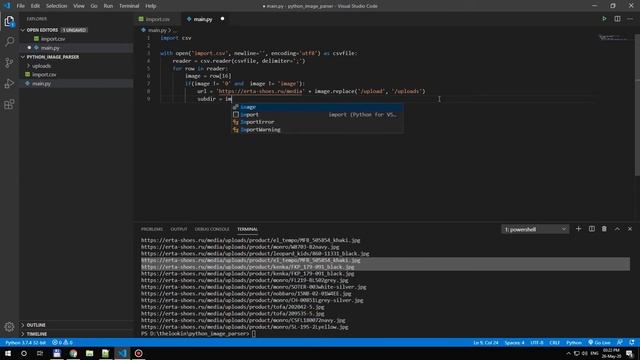Select terminal from 1: powershell dropdown

click(535, 229)
